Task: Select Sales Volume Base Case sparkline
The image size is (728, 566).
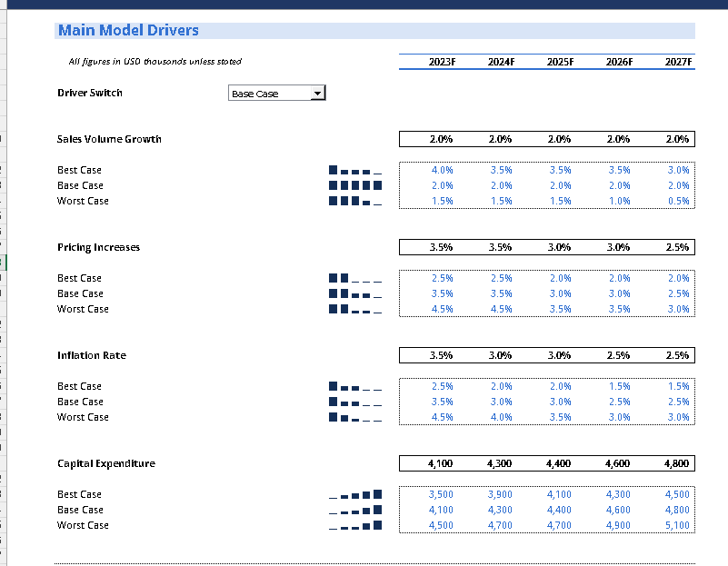Action: pyautogui.click(x=355, y=185)
